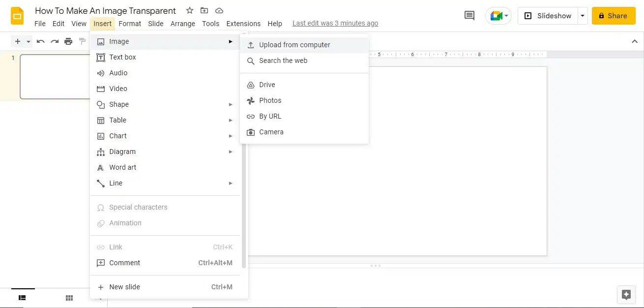Start the Slideshow

coord(548,16)
